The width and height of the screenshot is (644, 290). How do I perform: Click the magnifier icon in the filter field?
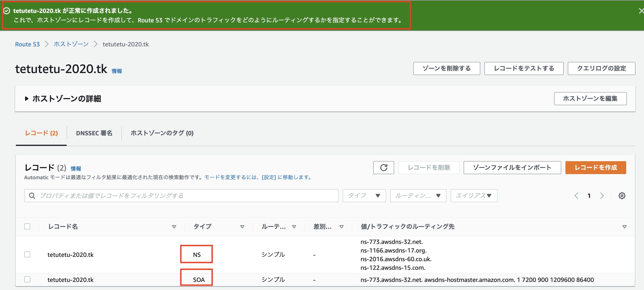click(32, 196)
